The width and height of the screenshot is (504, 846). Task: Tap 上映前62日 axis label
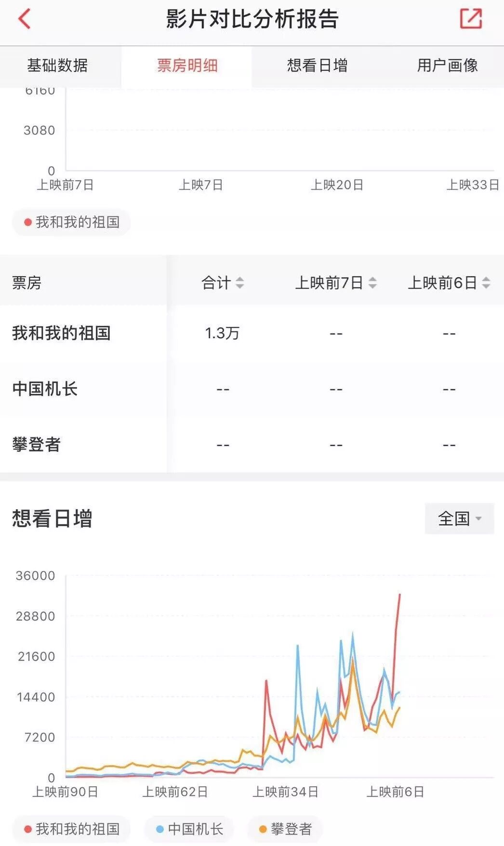coord(175,792)
